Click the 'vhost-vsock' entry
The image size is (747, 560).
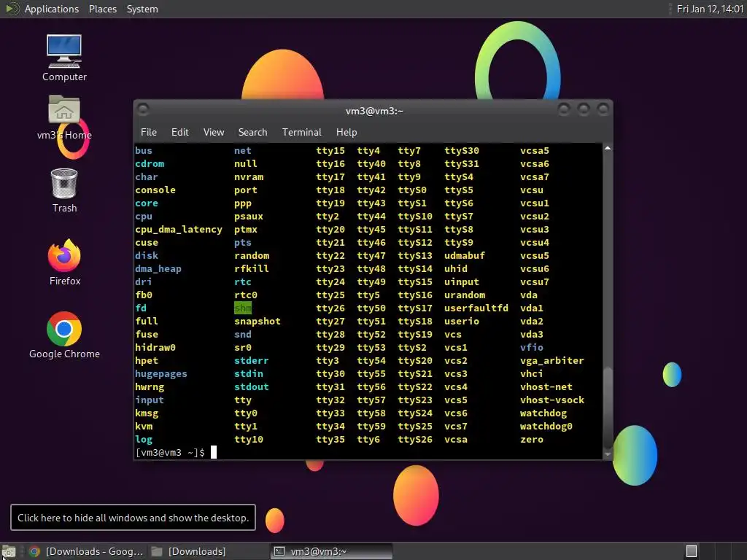[551, 400]
